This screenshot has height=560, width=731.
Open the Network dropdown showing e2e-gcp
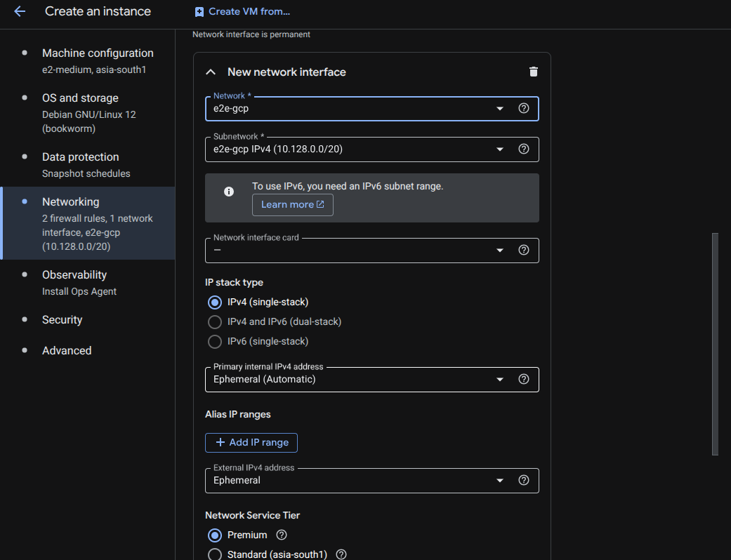[371, 109]
